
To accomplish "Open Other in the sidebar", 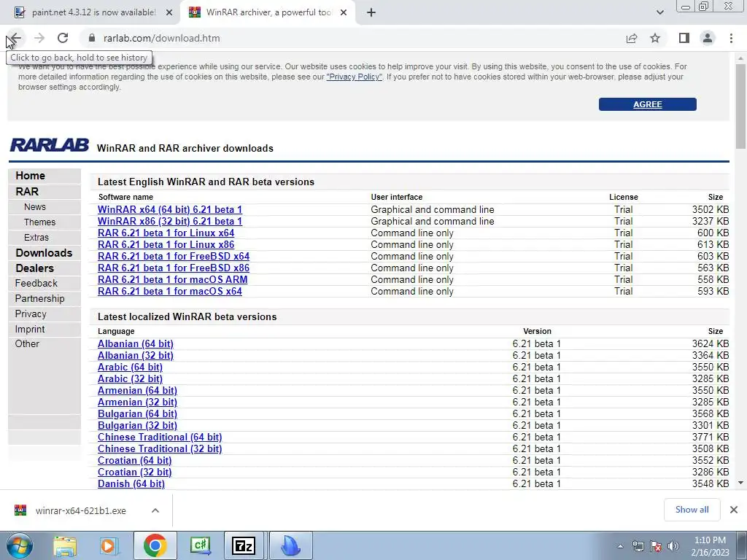I will point(27,344).
